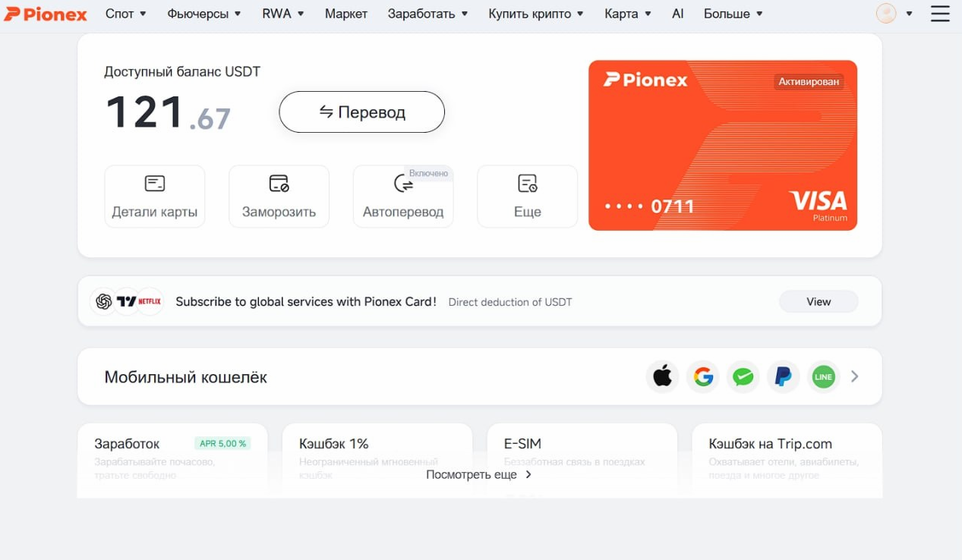Expand the mobile wallet chevron arrow

855,376
